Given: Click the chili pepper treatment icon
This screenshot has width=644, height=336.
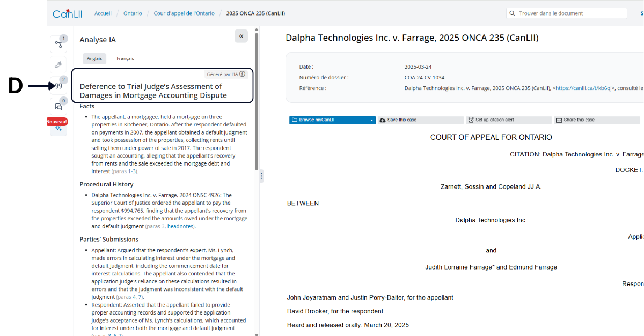Looking at the screenshot, I should (x=58, y=65).
